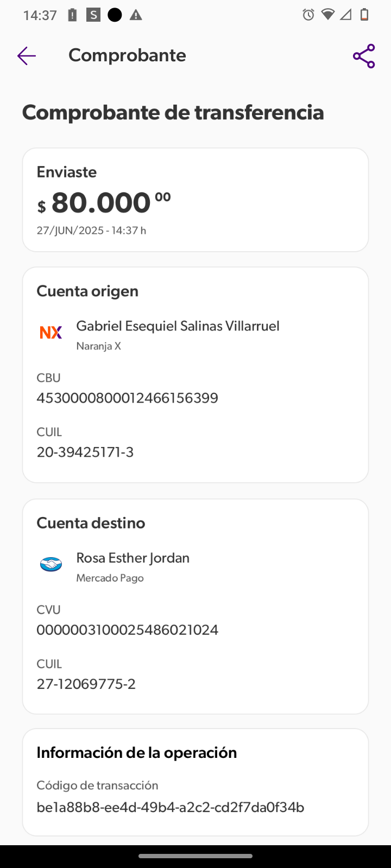The width and height of the screenshot is (391, 868).
Task: Tap the destination CUIL 27-12069775-2
Action: [86, 684]
